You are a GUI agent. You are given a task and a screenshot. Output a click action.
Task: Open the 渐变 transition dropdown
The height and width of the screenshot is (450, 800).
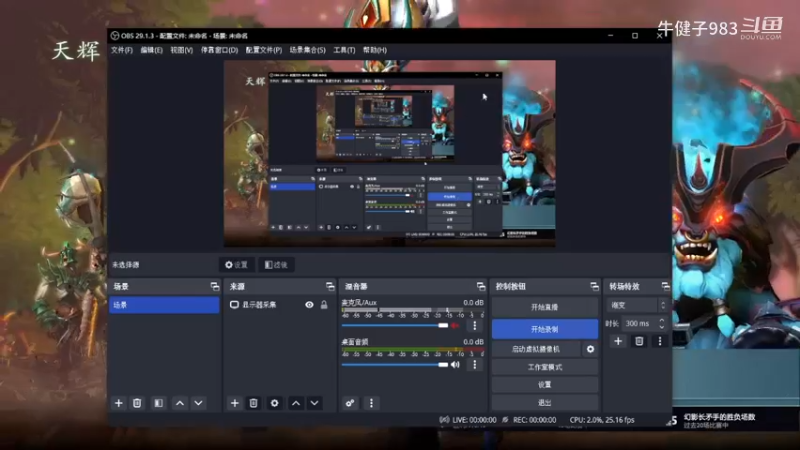tap(637, 305)
